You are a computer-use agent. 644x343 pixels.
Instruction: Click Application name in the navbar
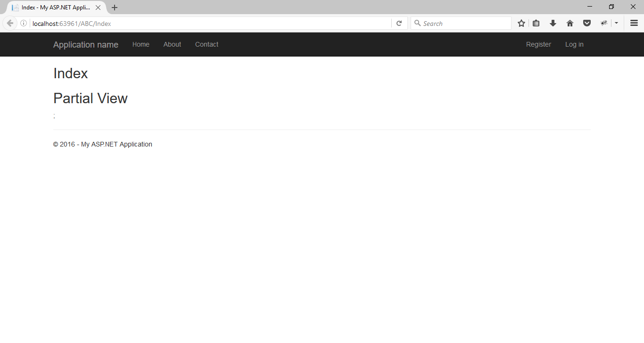click(85, 44)
